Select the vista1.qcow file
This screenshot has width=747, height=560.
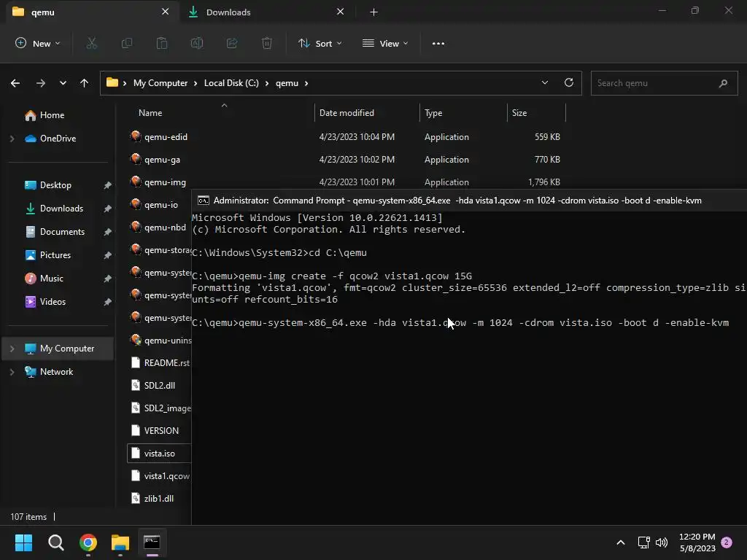160,476
